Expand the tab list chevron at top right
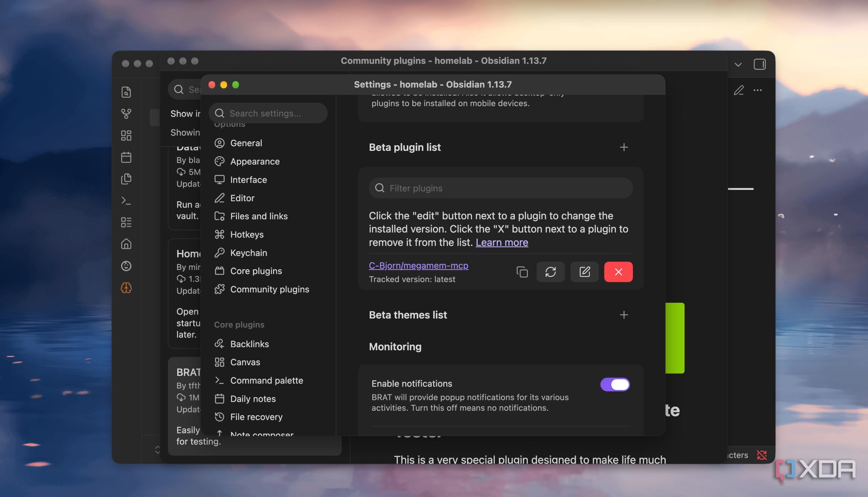This screenshot has width=868, height=497. (738, 65)
